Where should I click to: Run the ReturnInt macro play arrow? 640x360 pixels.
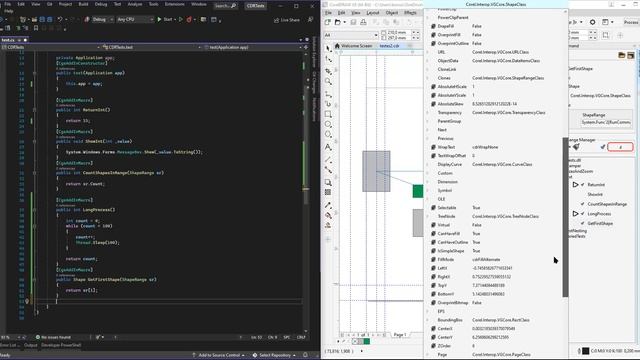pos(576,184)
